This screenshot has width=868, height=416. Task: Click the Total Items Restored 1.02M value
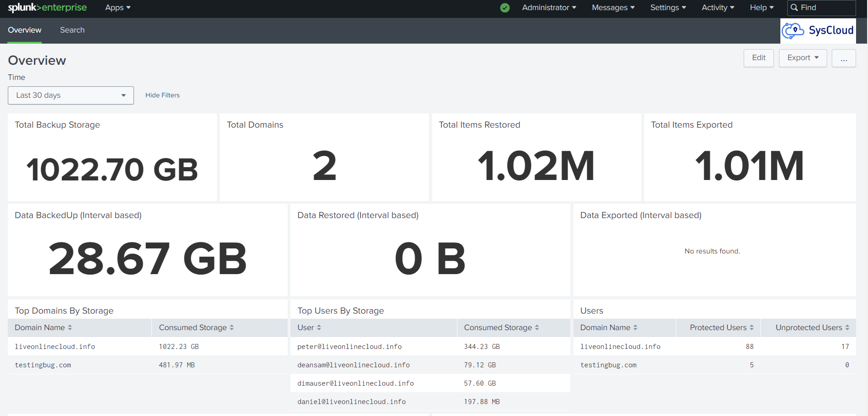(x=536, y=166)
